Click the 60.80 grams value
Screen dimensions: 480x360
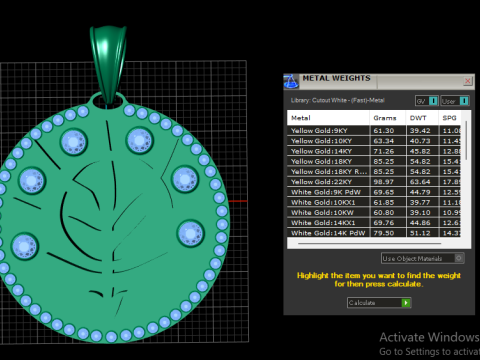point(384,213)
